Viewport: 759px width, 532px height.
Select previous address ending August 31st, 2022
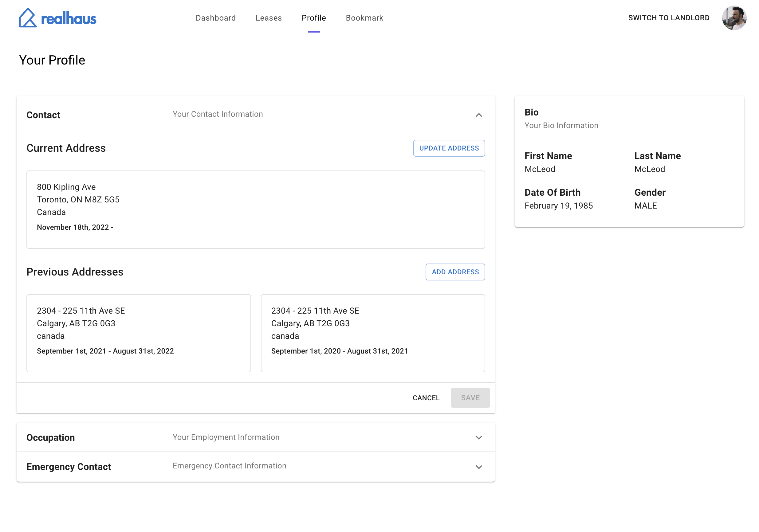pos(139,333)
